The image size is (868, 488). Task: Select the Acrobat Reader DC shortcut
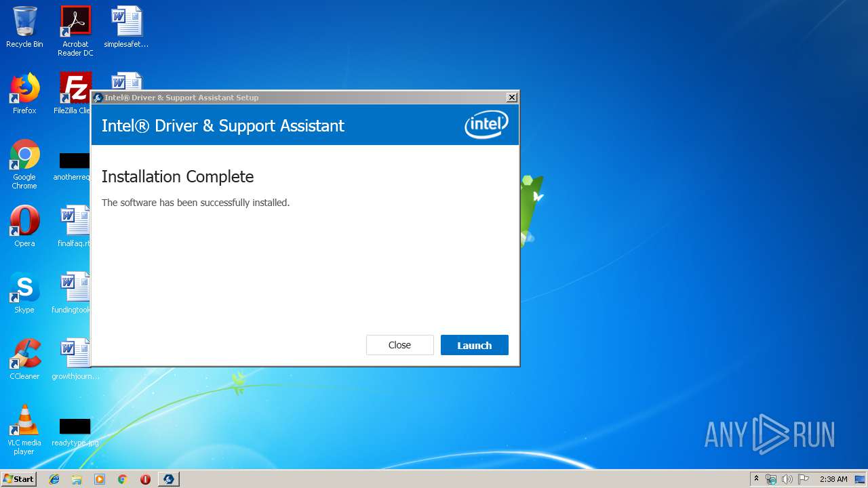point(75,31)
